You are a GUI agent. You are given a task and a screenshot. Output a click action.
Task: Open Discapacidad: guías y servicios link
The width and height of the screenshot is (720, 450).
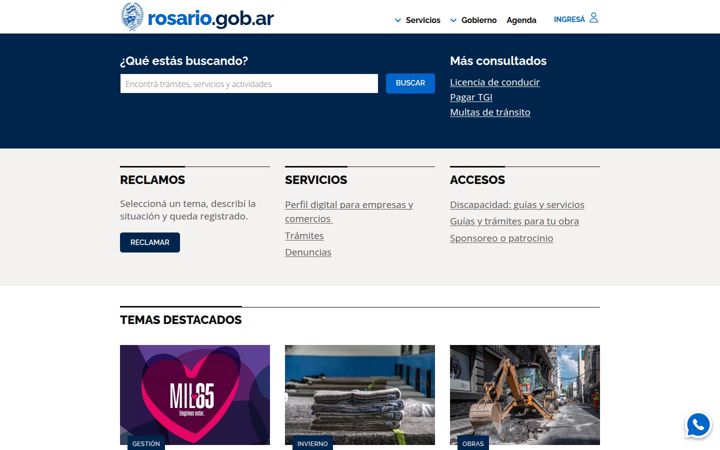tap(517, 205)
